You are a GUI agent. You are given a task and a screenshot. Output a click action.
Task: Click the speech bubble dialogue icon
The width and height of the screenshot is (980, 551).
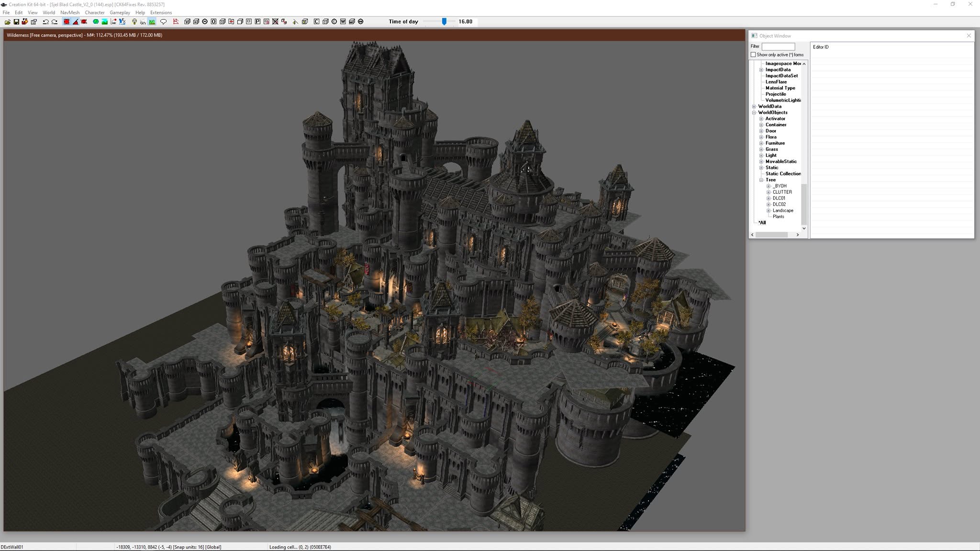163,22
